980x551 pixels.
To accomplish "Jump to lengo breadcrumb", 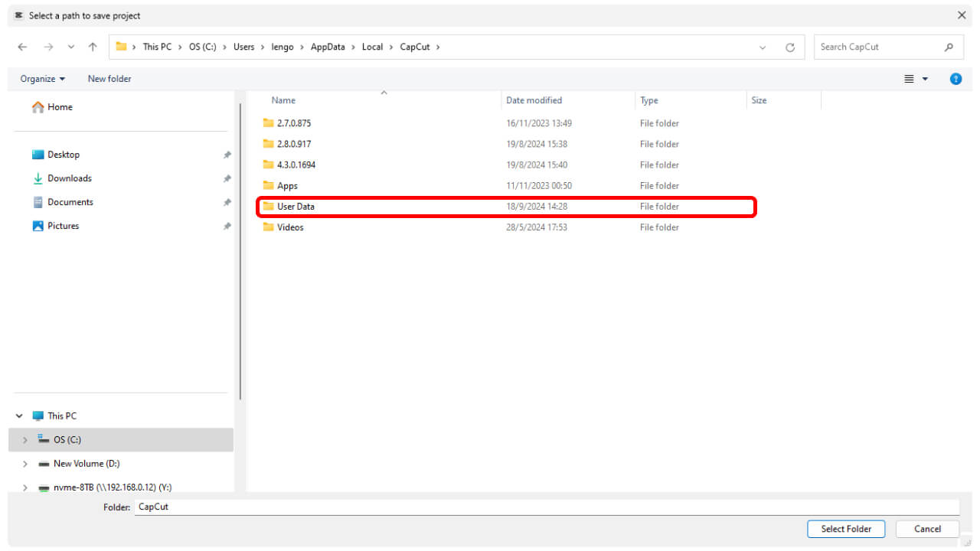I will click(x=283, y=47).
